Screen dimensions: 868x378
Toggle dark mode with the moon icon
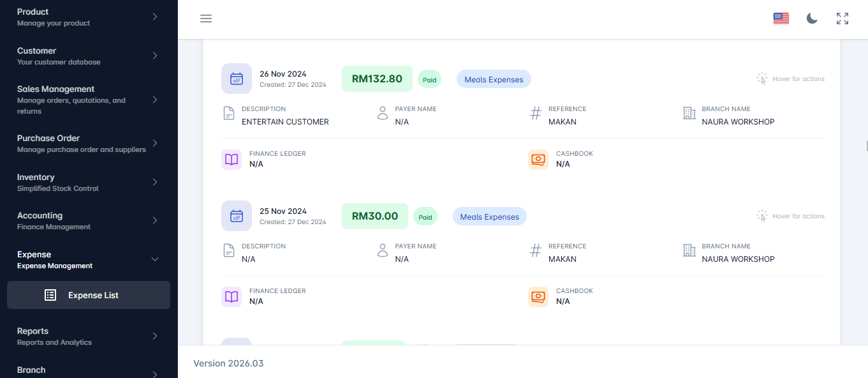pos(812,19)
